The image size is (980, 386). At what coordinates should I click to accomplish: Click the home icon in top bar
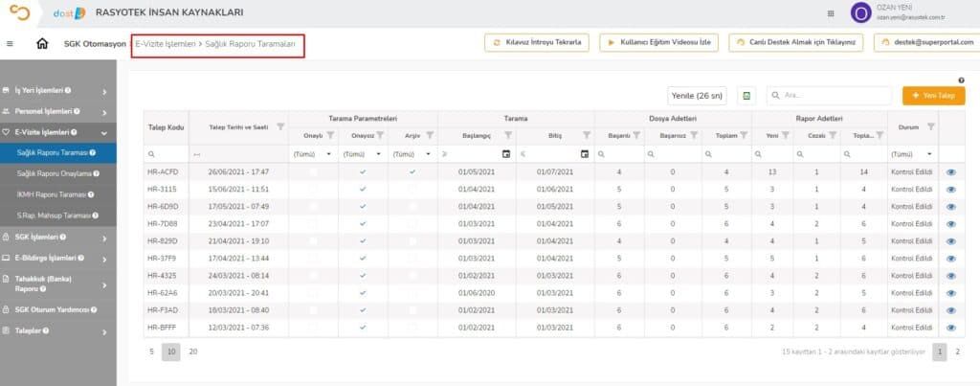[41, 43]
